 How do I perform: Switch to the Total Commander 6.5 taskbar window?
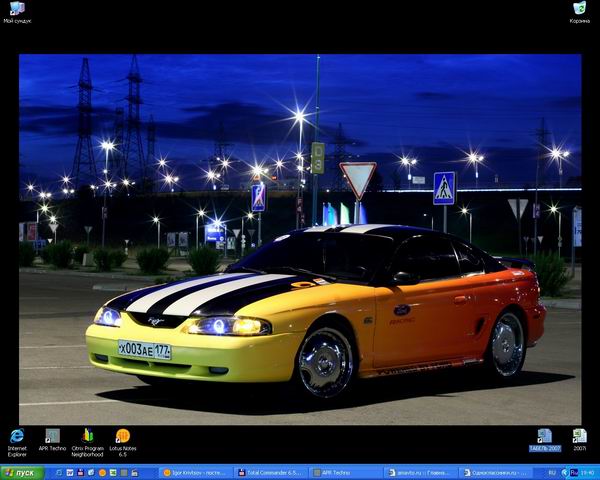[x=270, y=473]
